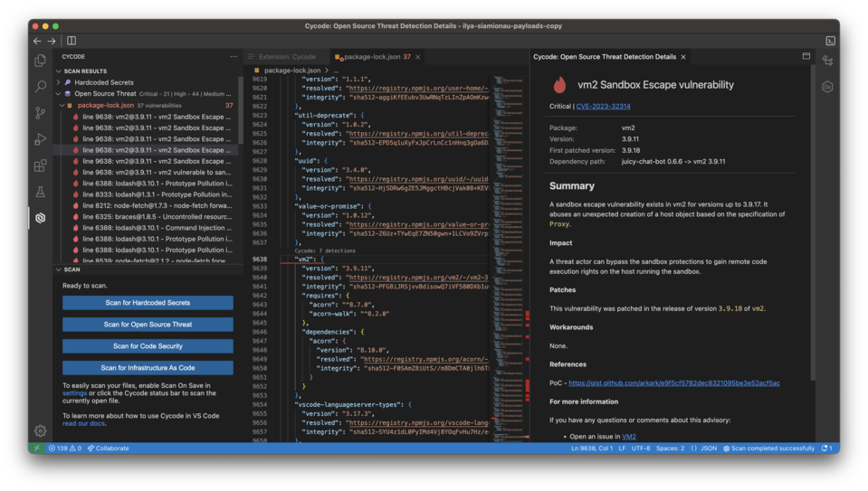The height and width of the screenshot is (491, 868).
Task: Open the top icon in right activity bar
Action: coord(827,61)
